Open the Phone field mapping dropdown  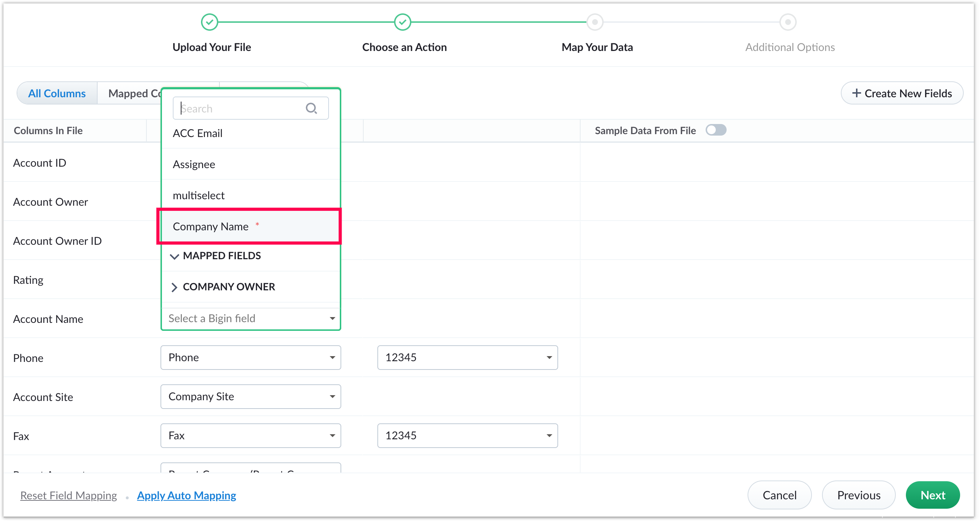[x=251, y=357]
